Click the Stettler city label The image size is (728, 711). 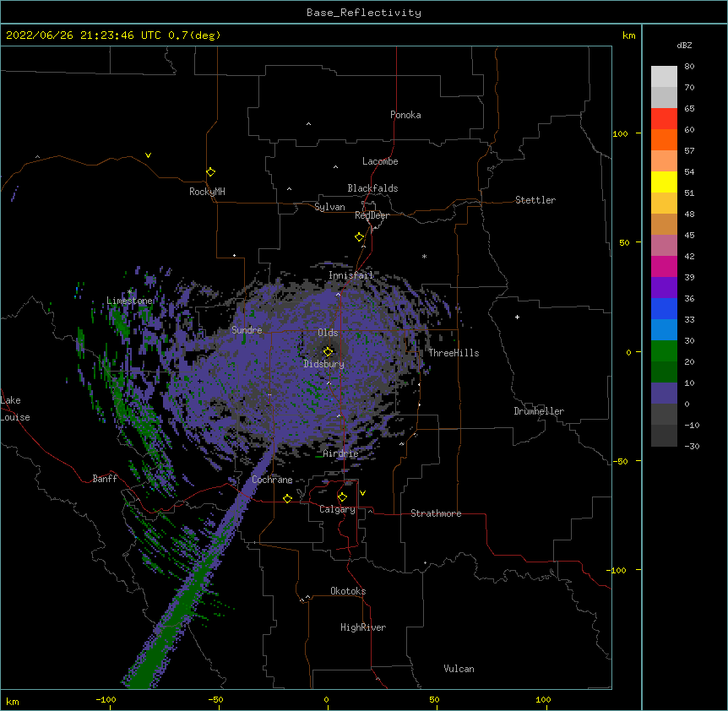click(x=535, y=200)
